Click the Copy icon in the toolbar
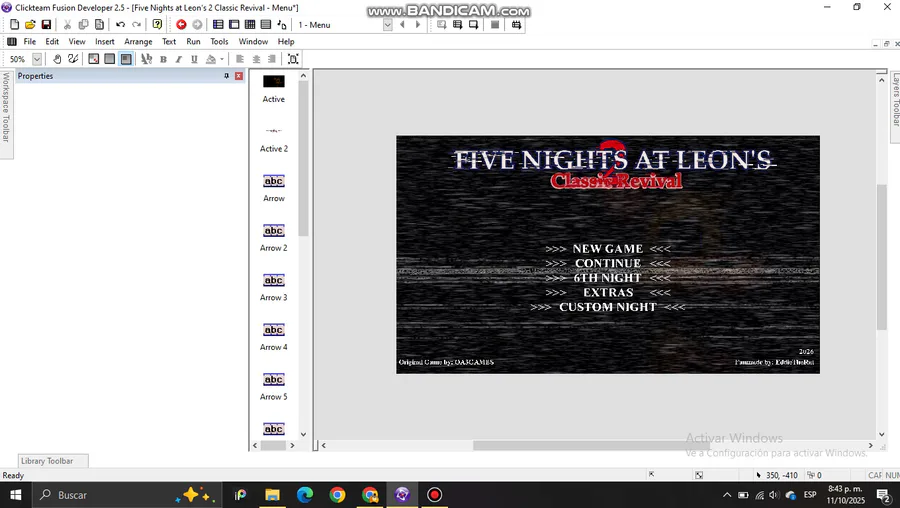 (83, 25)
